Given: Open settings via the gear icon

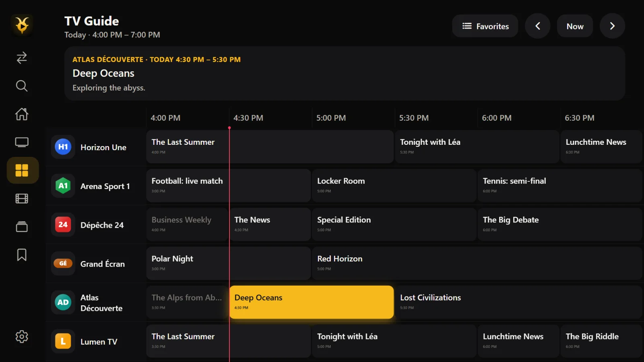Looking at the screenshot, I should (22, 337).
